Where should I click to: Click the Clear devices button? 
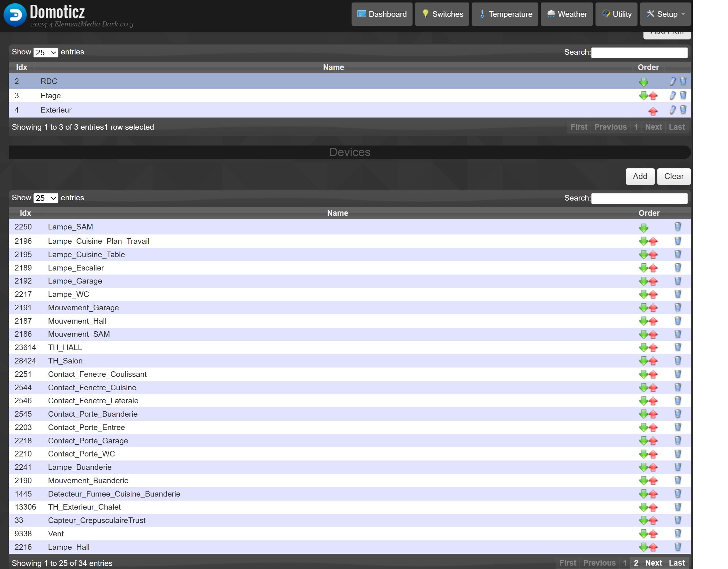pos(674,177)
